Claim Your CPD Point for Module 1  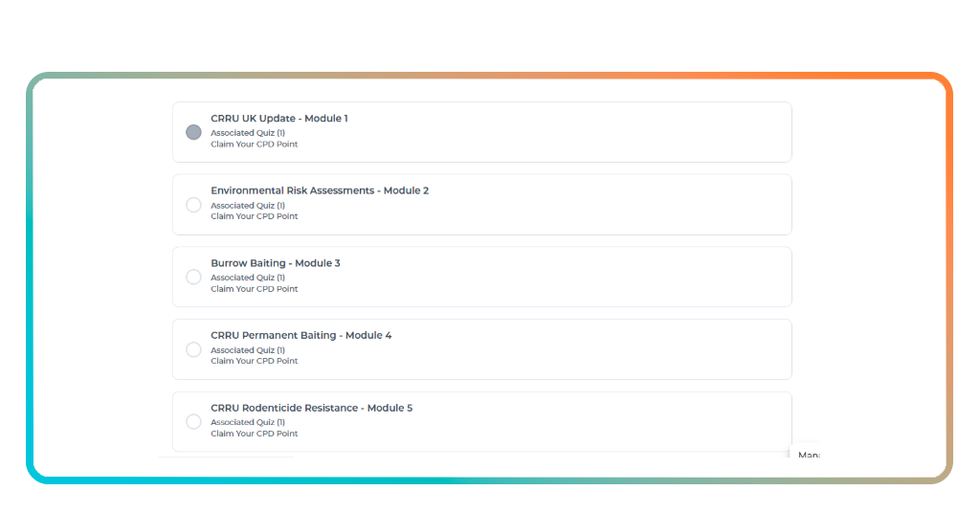coord(254,145)
